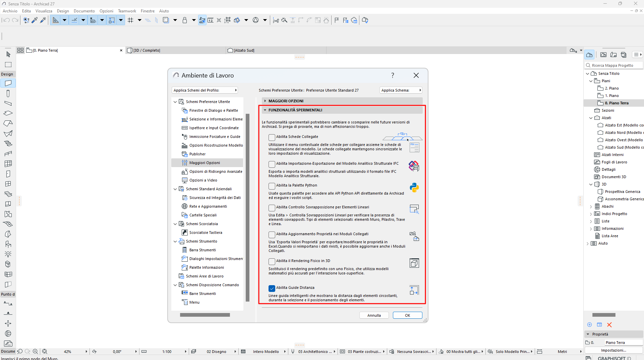644x360 pixels.
Task: Click the Navigator horizontal scrollbar
Action: coord(604,315)
